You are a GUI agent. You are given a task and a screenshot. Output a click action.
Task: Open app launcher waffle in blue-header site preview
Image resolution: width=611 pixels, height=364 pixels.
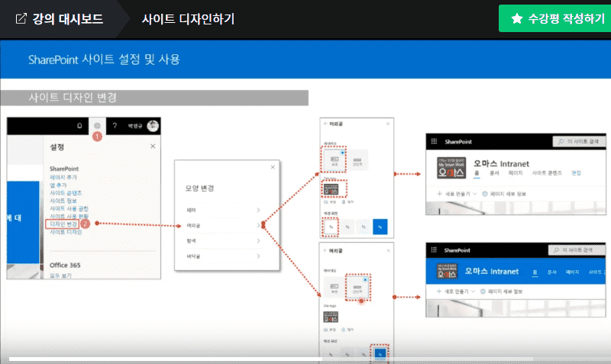pyautogui.click(x=434, y=250)
